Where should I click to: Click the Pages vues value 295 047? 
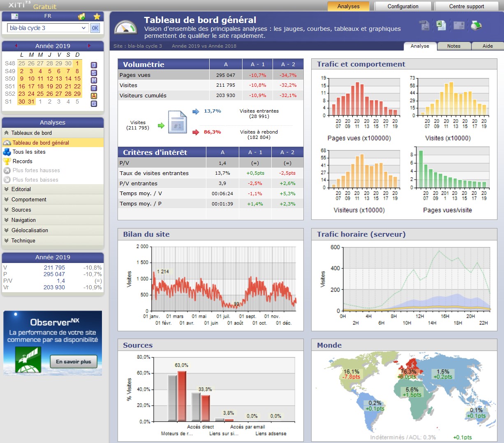(226, 75)
